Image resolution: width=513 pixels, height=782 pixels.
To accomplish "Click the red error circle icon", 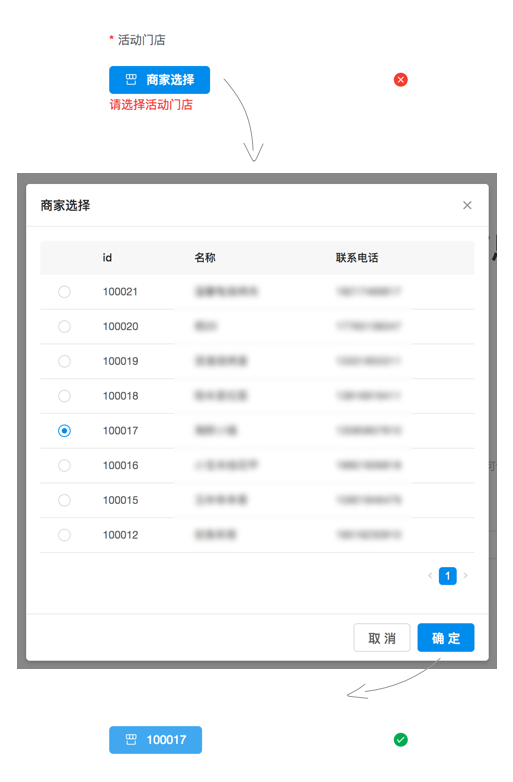I will tap(400, 80).
